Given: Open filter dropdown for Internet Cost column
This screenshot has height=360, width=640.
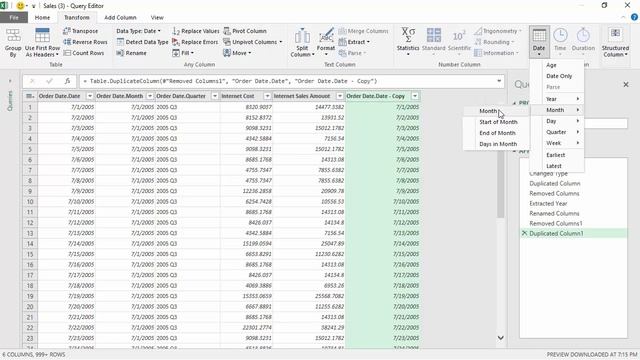Looking at the screenshot, I should (x=267, y=96).
